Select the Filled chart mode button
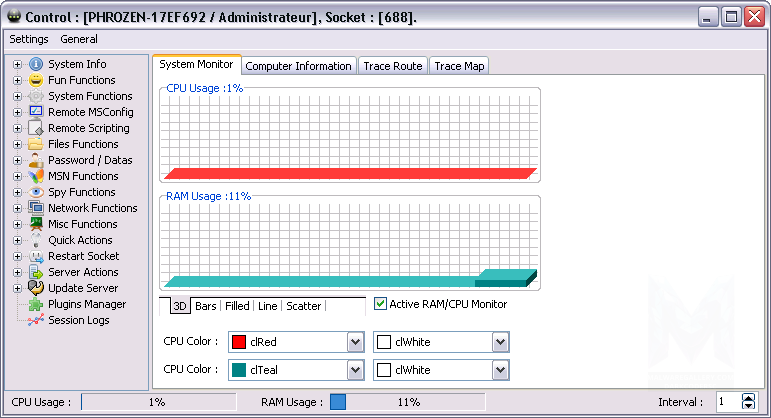 [x=237, y=306]
